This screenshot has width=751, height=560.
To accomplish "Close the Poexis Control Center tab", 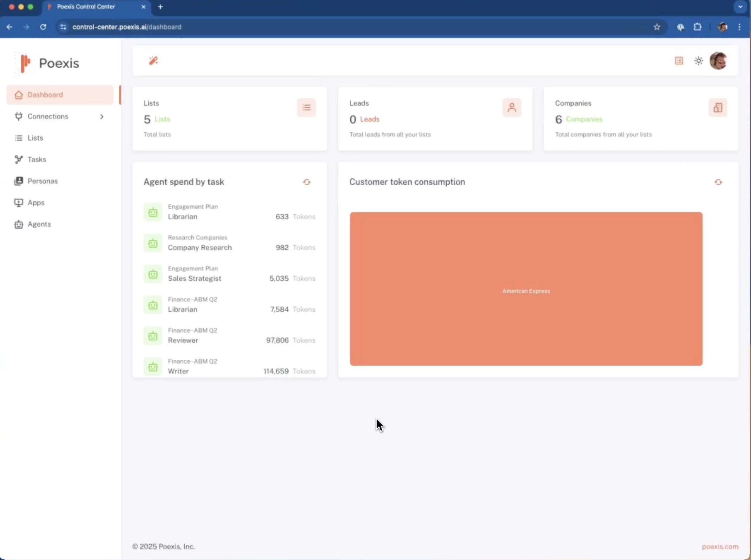I will (143, 7).
